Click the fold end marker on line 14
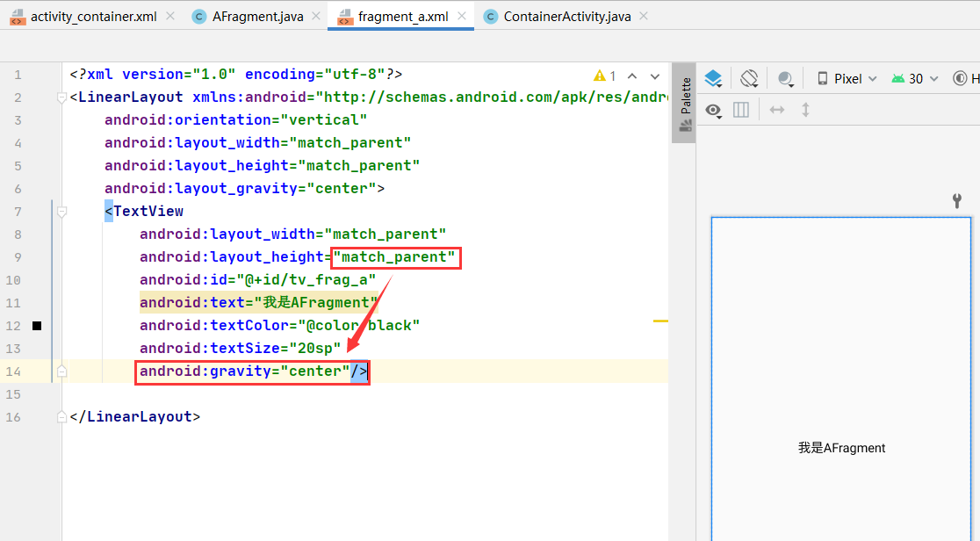 [x=61, y=371]
